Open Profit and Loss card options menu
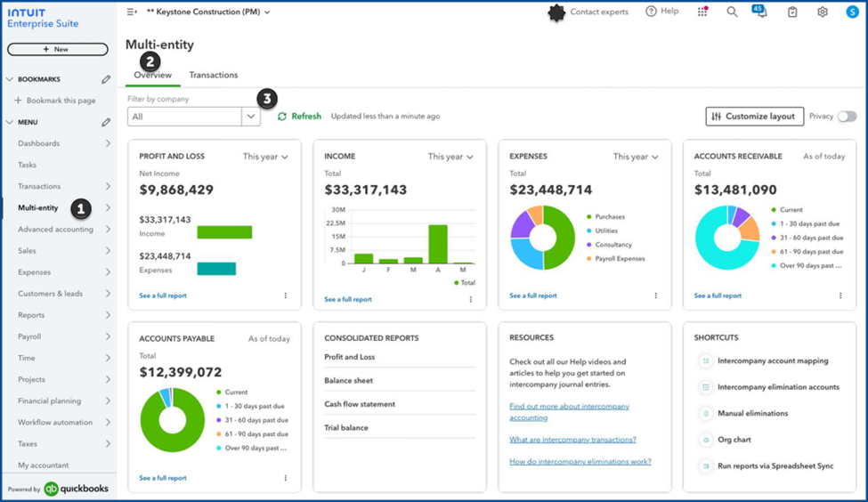The height and width of the screenshot is (502, 868). (286, 296)
